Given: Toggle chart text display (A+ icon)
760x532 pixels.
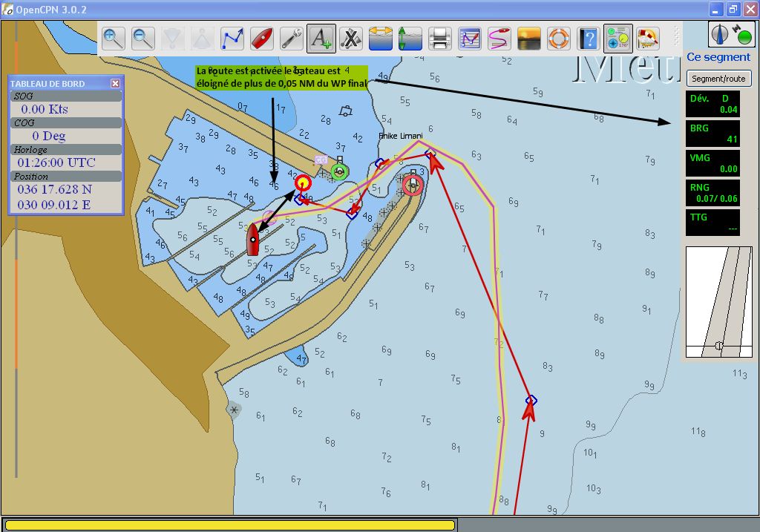Looking at the screenshot, I should pyautogui.click(x=321, y=38).
